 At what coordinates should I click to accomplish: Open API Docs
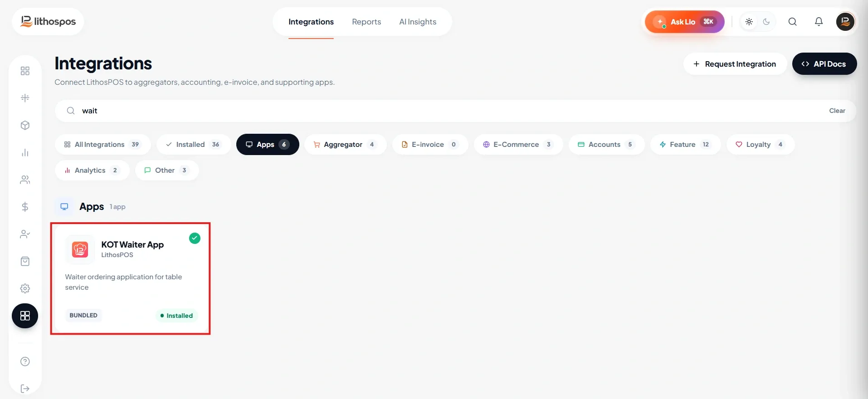click(824, 64)
